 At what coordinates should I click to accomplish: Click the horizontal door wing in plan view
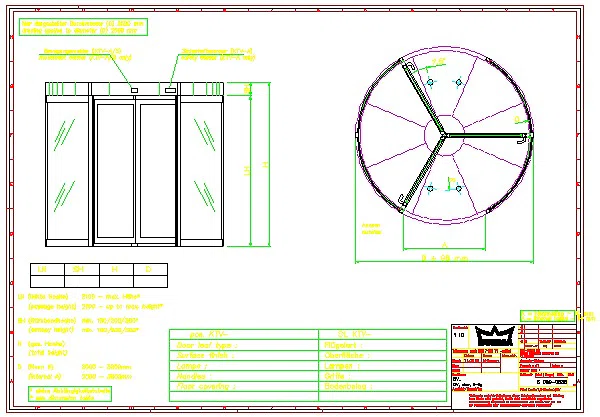coord(488,135)
